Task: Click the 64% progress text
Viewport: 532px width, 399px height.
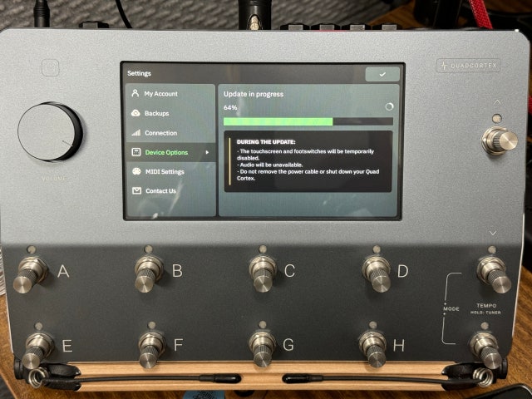Action: [x=230, y=107]
